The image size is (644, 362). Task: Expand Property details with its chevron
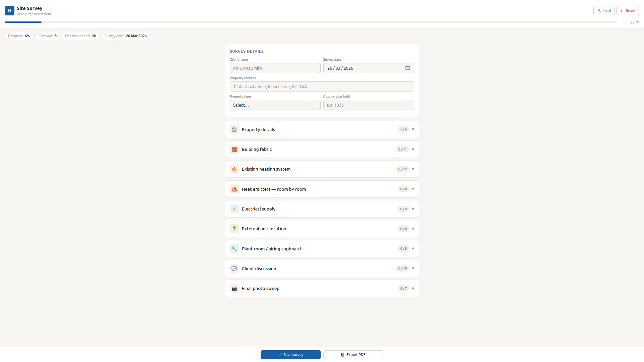click(413, 129)
